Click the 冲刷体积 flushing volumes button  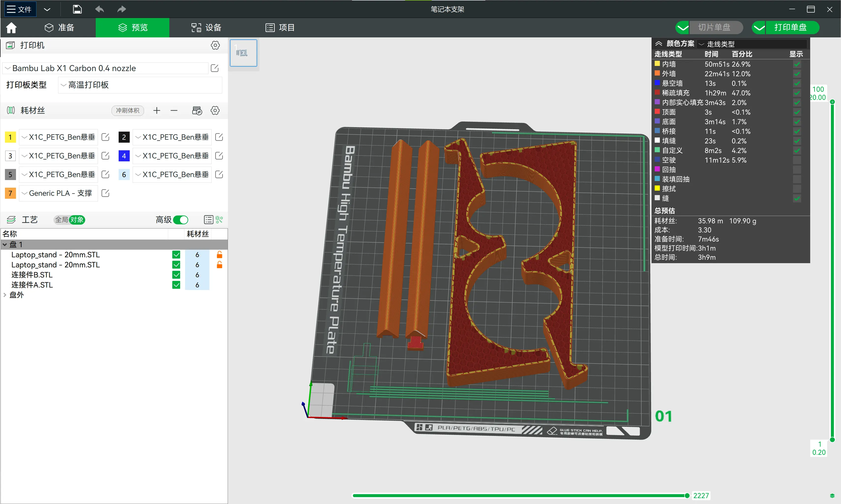(128, 110)
